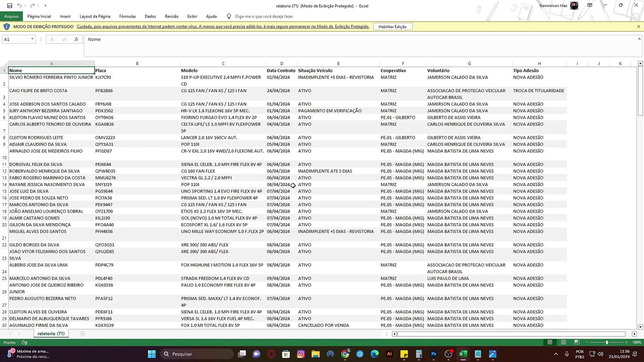Click the zoom out minus button
The image size is (644, 362).
[x=587, y=342]
